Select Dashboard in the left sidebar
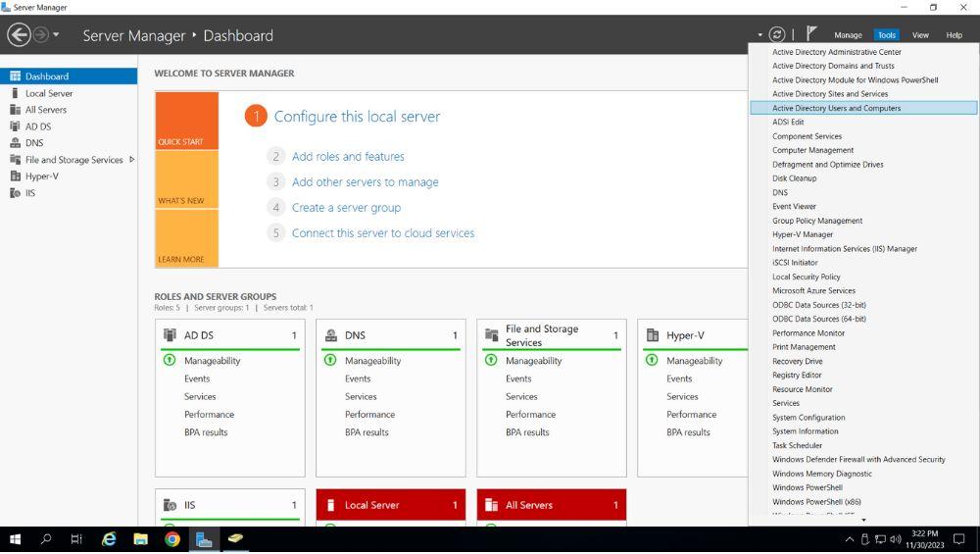 (69, 76)
